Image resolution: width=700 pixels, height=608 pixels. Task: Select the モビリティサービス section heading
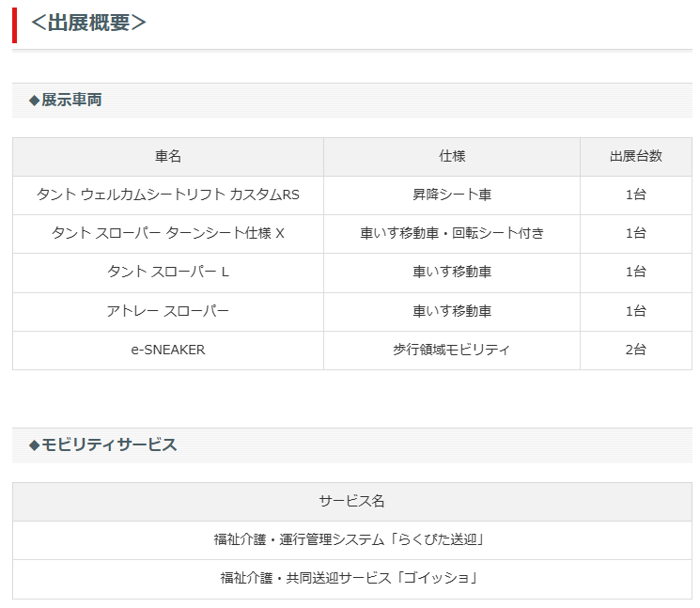pos(103,444)
